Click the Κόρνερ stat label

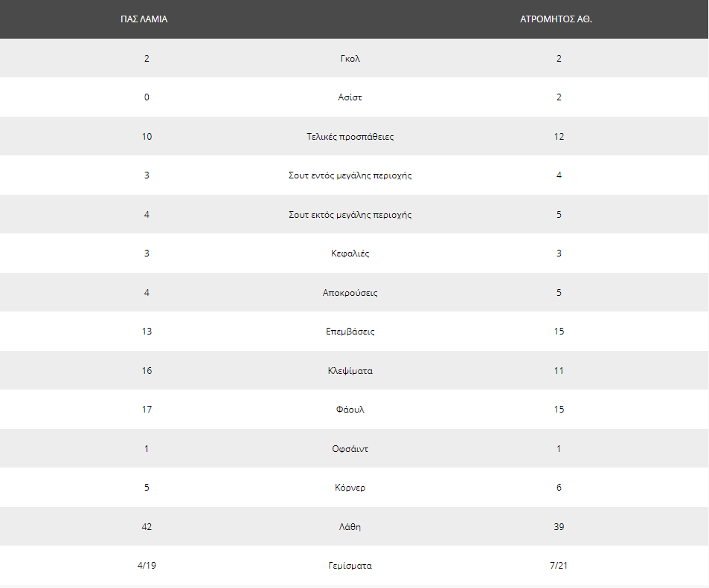[350, 488]
